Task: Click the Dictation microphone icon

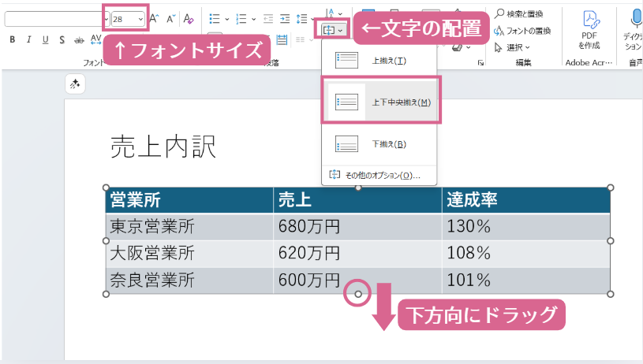Action: coord(634,19)
